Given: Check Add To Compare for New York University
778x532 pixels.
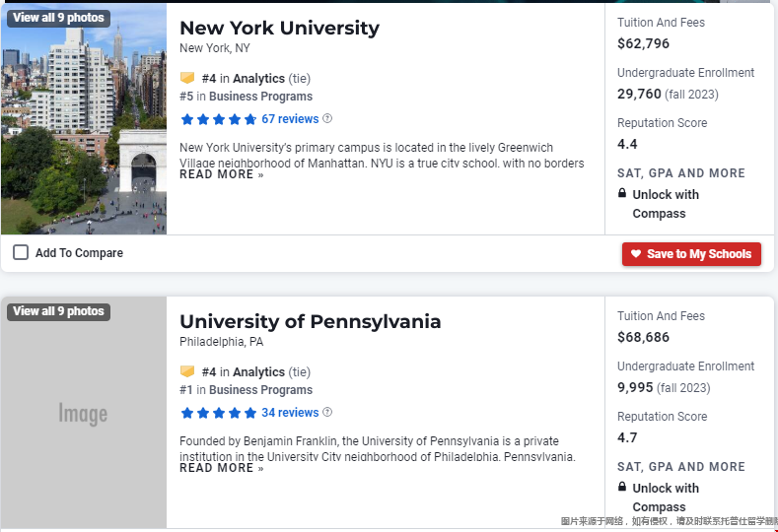Looking at the screenshot, I should [21, 252].
